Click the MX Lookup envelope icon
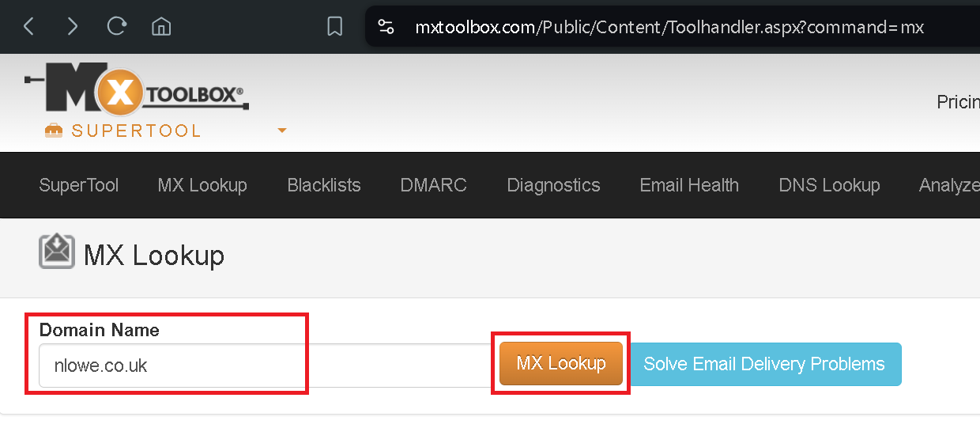 (57, 252)
